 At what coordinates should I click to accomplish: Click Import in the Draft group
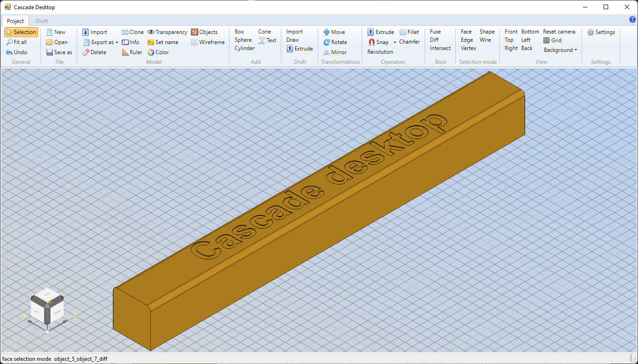coord(295,32)
